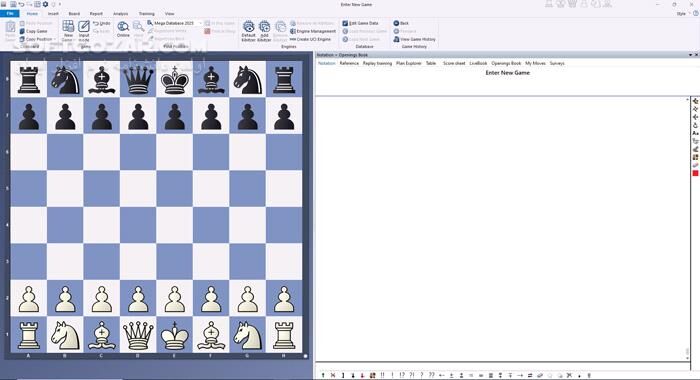This screenshot has width=700, height=380.
Task: Open the Analysis ribbon tab
Action: [120, 14]
